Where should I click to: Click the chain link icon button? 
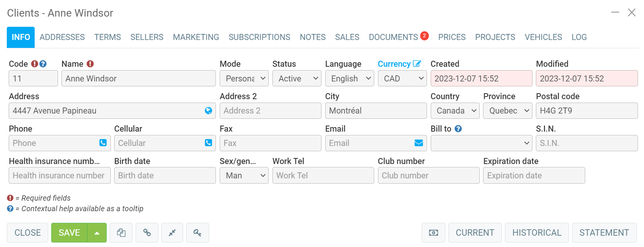click(x=147, y=233)
